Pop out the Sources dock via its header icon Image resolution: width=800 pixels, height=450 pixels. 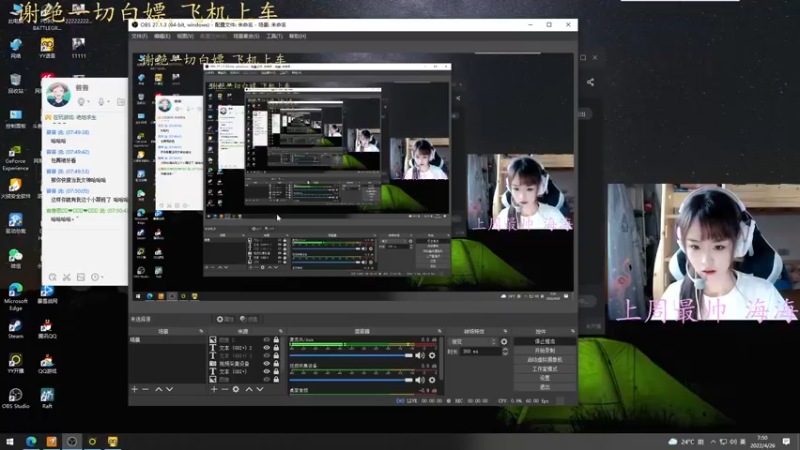281,331
